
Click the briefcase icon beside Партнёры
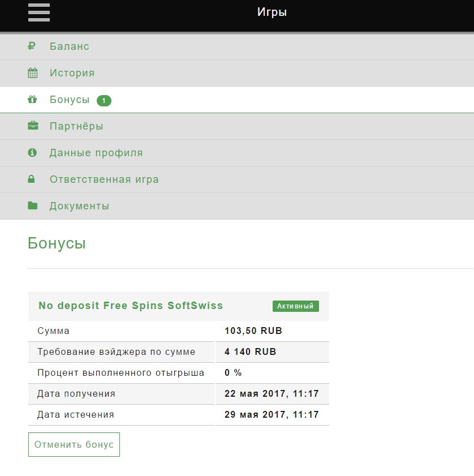click(33, 126)
